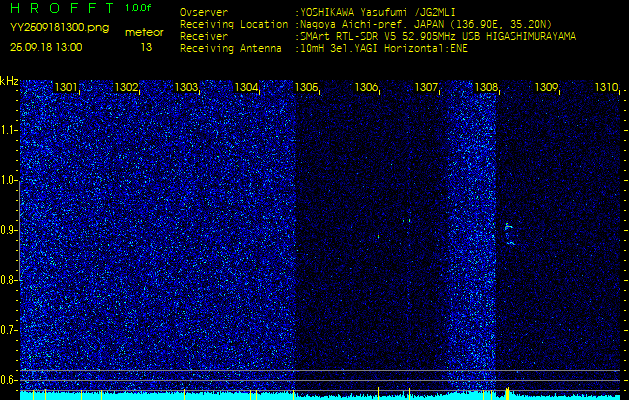
Task: Click the 0.7 kHz frequency label
Action: [x=8, y=330]
